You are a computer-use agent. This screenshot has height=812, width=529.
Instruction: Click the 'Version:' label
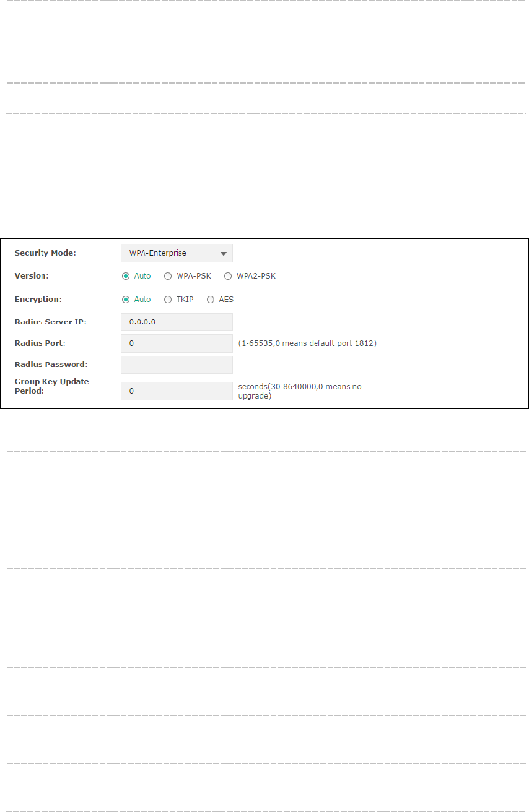[32, 276]
